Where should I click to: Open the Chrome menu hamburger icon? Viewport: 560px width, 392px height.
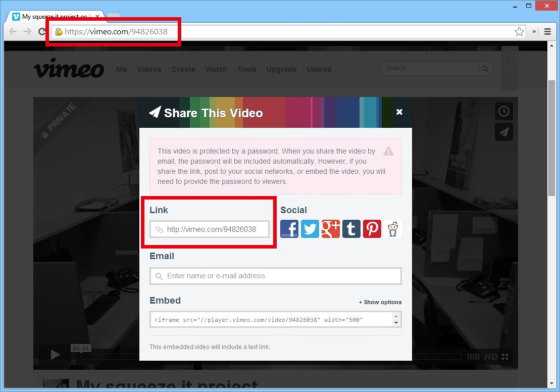(547, 31)
